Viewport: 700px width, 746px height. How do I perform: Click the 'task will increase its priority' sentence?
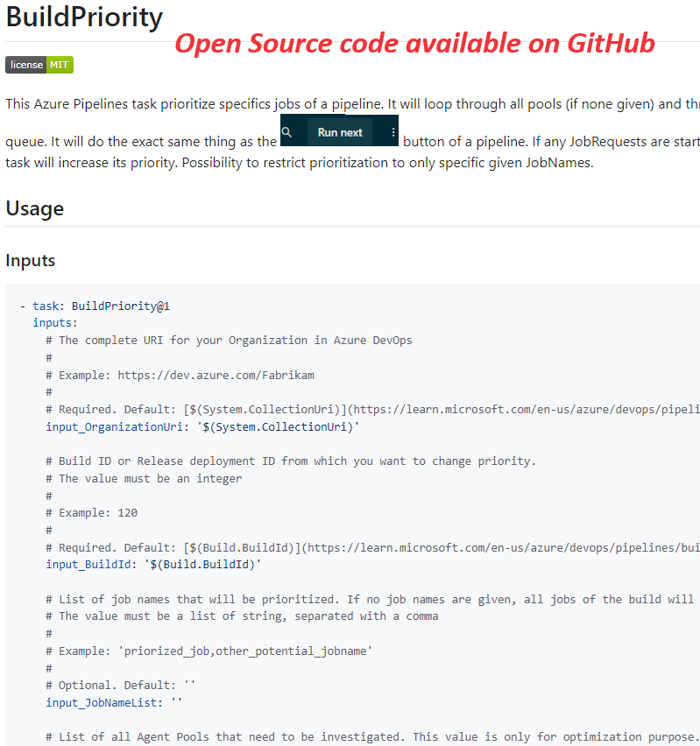click(300, 163)
